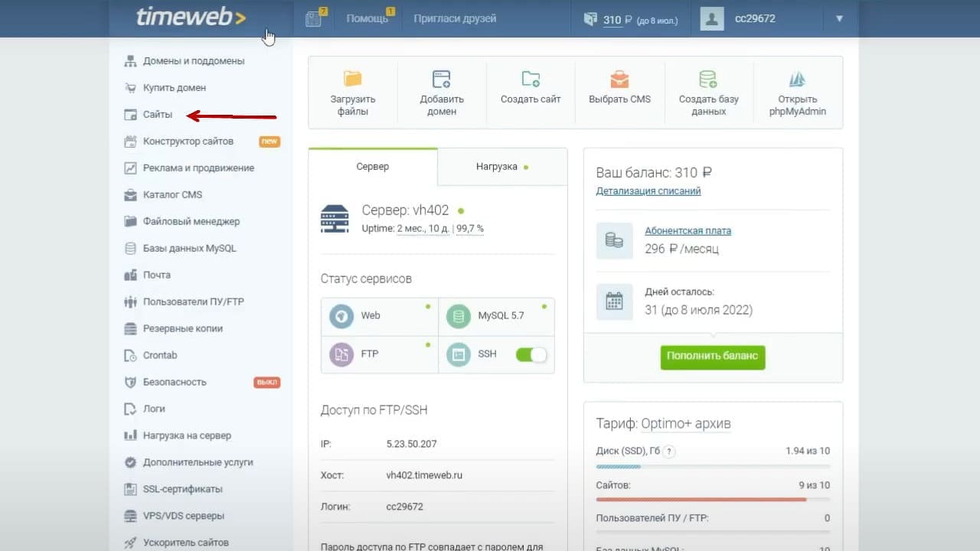Click the Дополнительные услуги checkmark icon

[129, 462]
